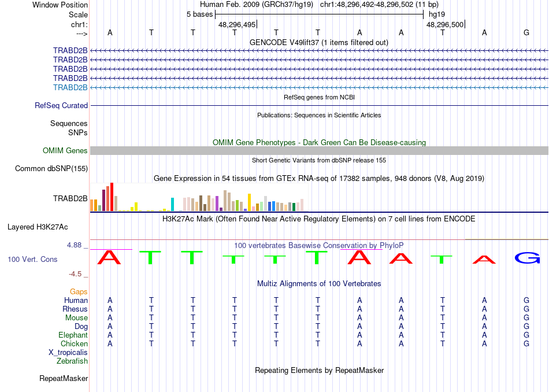Click the Layered H3K27Ac label

pyautogui.click(x=38, y=227)
